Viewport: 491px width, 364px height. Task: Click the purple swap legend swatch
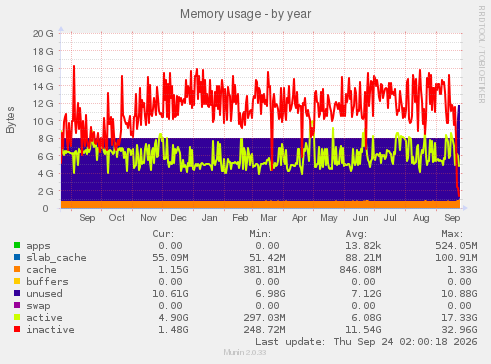tap(17, 305)
